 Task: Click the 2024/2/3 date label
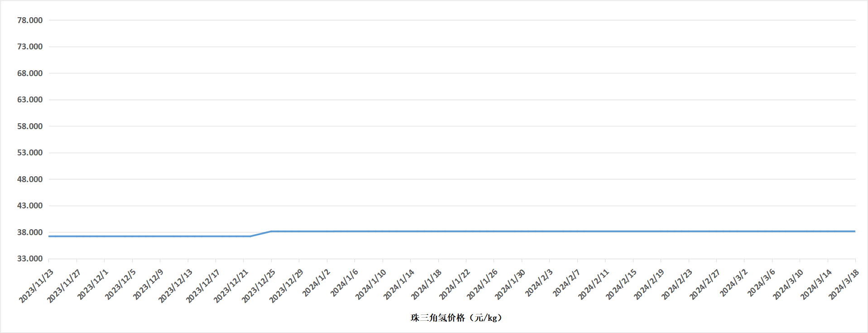click(x=539, y=283)
